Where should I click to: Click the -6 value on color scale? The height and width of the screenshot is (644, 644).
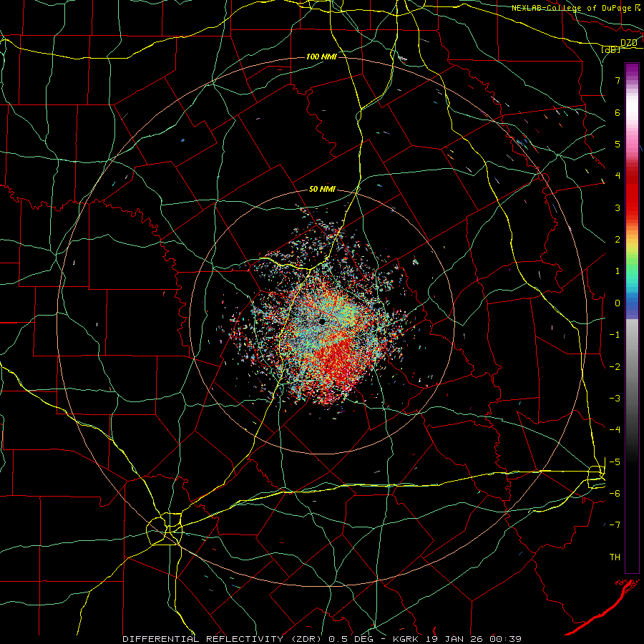coord(615,493)
